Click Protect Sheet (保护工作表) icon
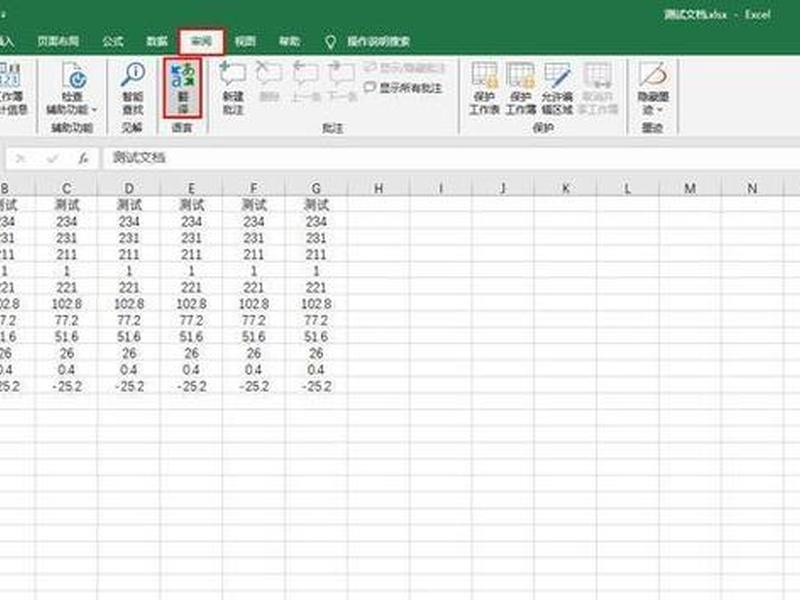 click(484, 76)
